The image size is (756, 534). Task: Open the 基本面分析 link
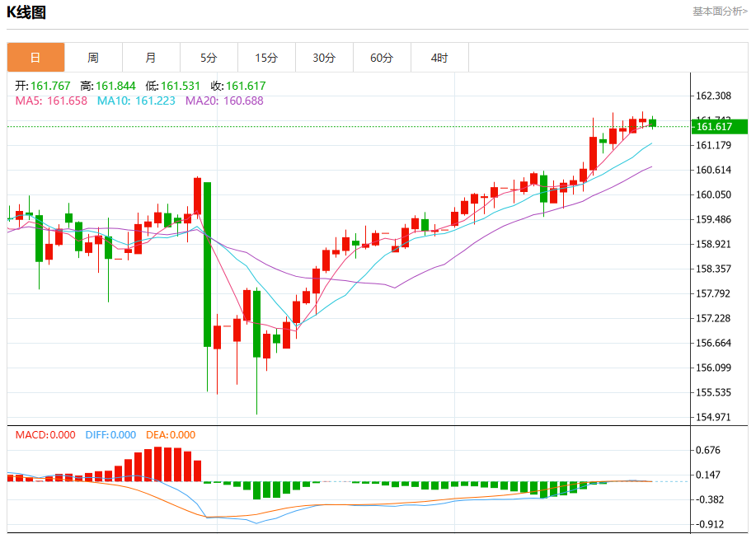(x=721, y=11)
